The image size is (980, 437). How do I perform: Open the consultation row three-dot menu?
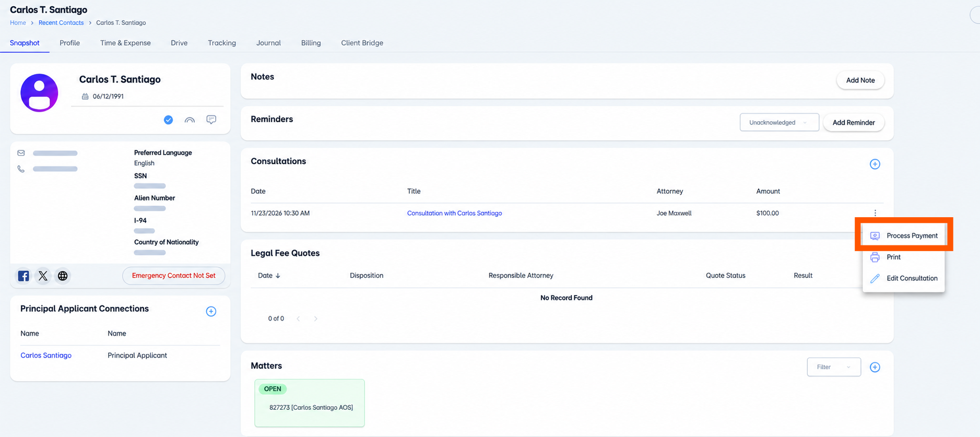875,213
